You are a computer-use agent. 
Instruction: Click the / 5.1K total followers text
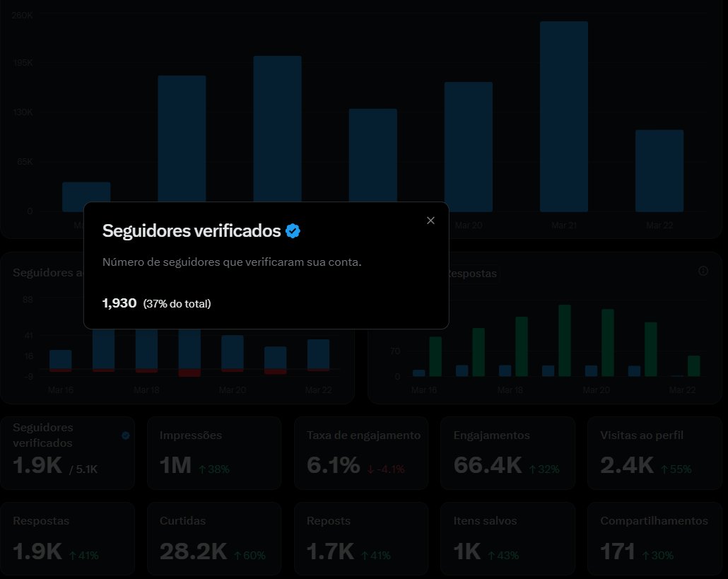83,469
